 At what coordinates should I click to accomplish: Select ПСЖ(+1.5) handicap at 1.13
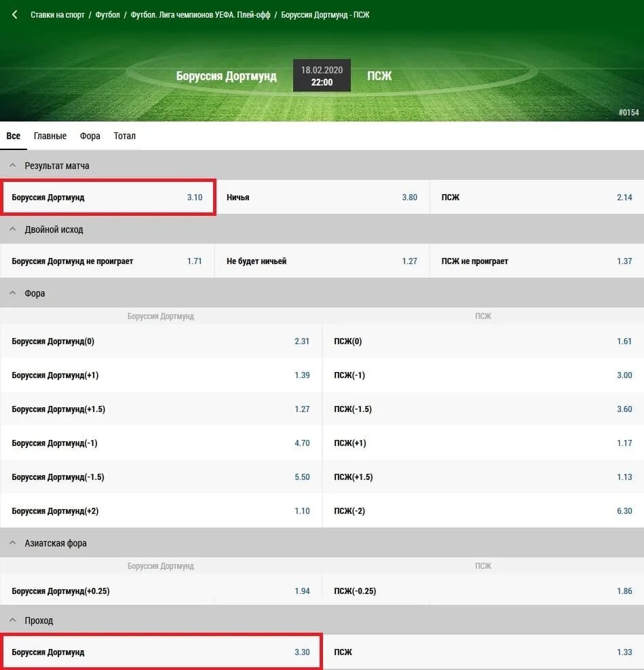(483, 477)
